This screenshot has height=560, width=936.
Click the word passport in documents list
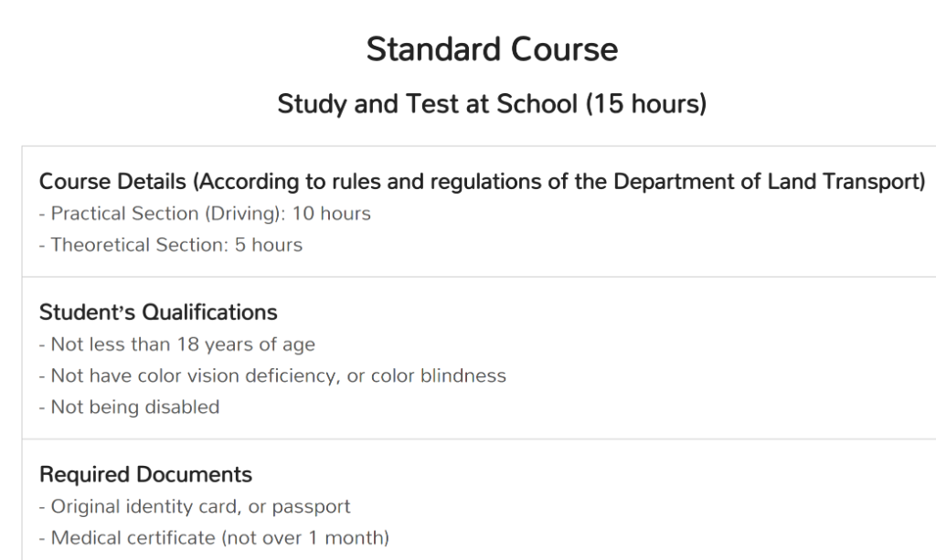click(311, 508)
